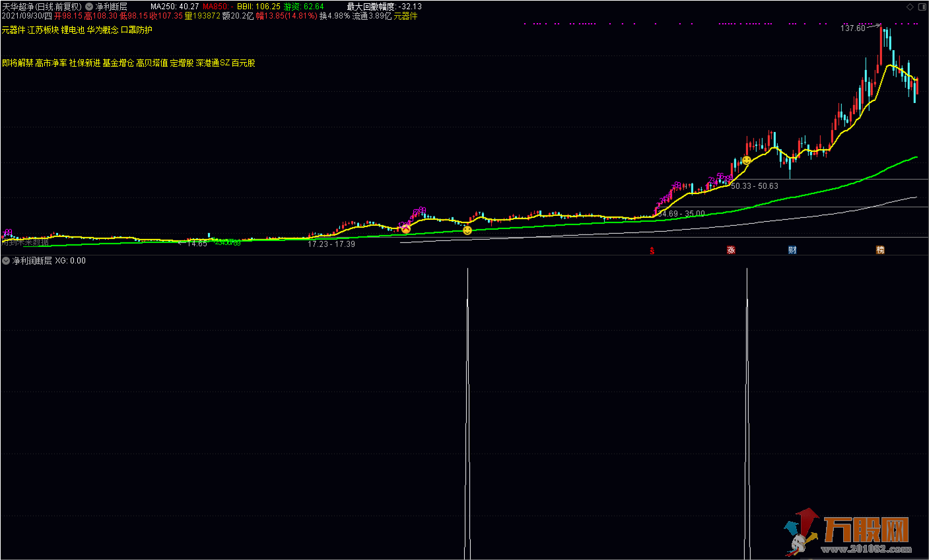Screen dimensions: 929x560
Task: Click the 137.60 peak price label
Action: point(852,28)
